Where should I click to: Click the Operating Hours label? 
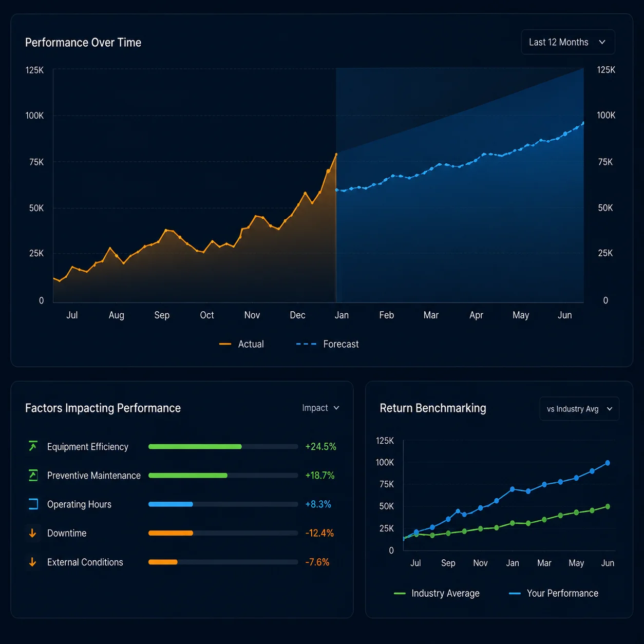79,504
